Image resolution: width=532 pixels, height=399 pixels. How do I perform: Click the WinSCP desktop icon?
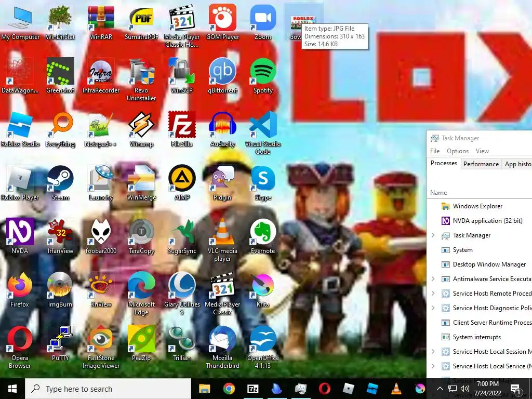(182, 76)
